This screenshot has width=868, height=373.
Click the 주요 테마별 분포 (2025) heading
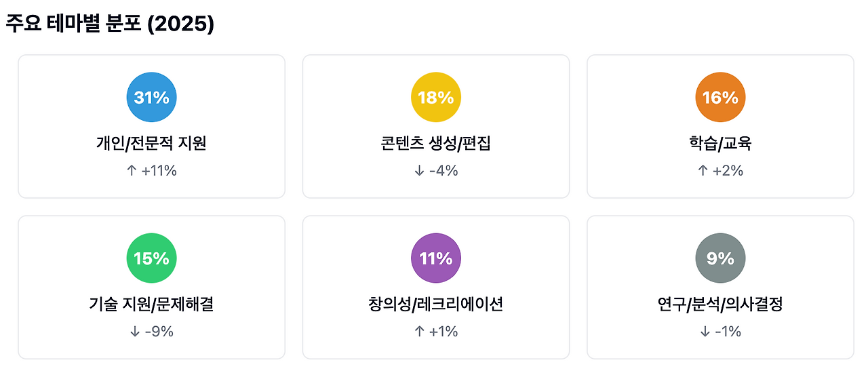click(110, 25)
